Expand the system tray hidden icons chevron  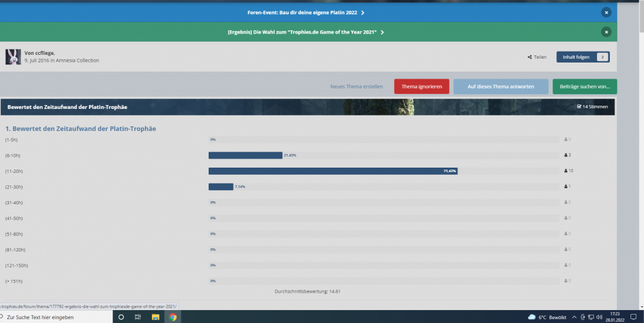click(574, 317)
